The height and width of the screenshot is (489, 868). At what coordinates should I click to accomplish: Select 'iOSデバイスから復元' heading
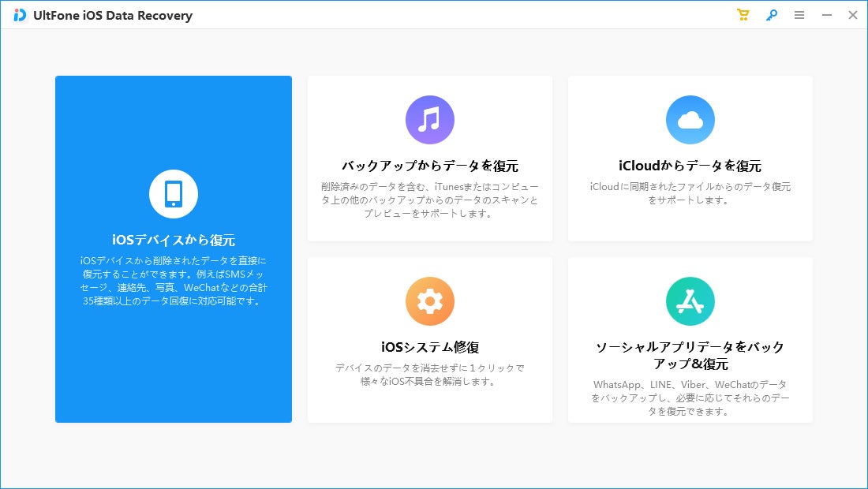[174, 240]
